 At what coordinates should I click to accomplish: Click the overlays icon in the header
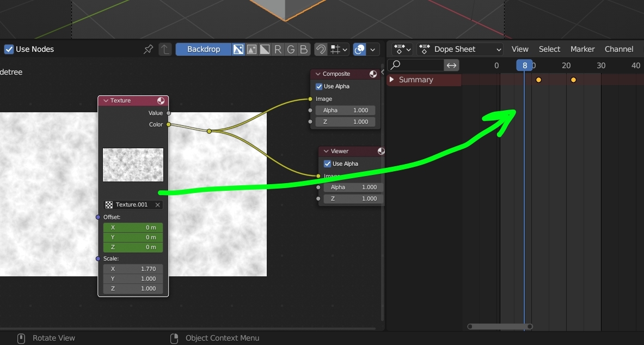[359, 49]
